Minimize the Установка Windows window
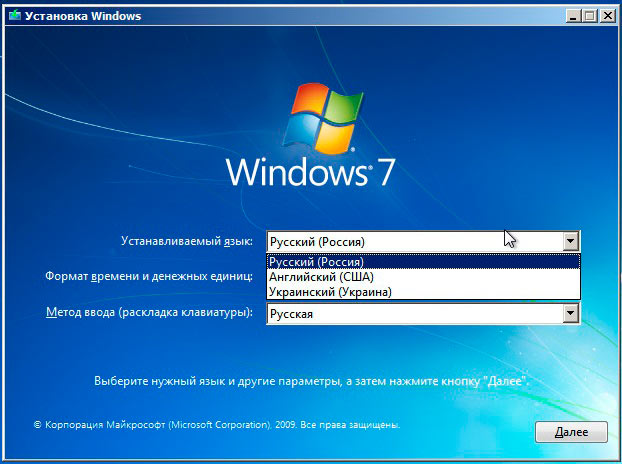 [x=572, y=15]
